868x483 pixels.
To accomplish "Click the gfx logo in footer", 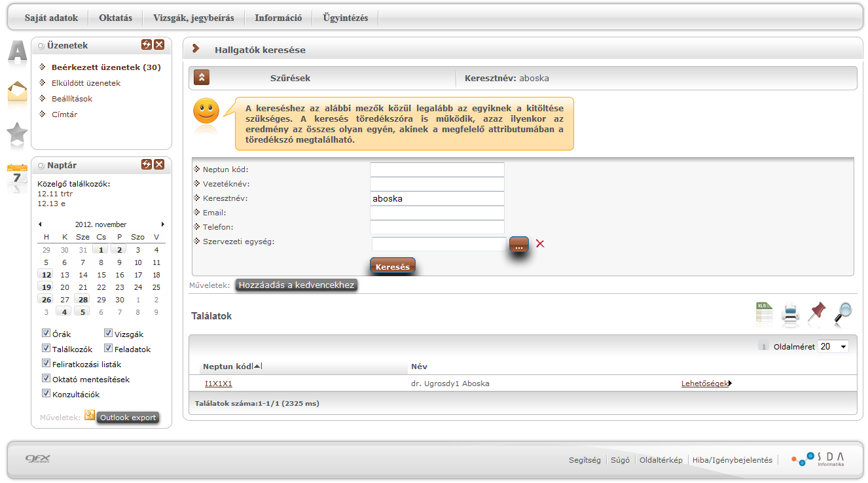I will click(x=38, y=459).
